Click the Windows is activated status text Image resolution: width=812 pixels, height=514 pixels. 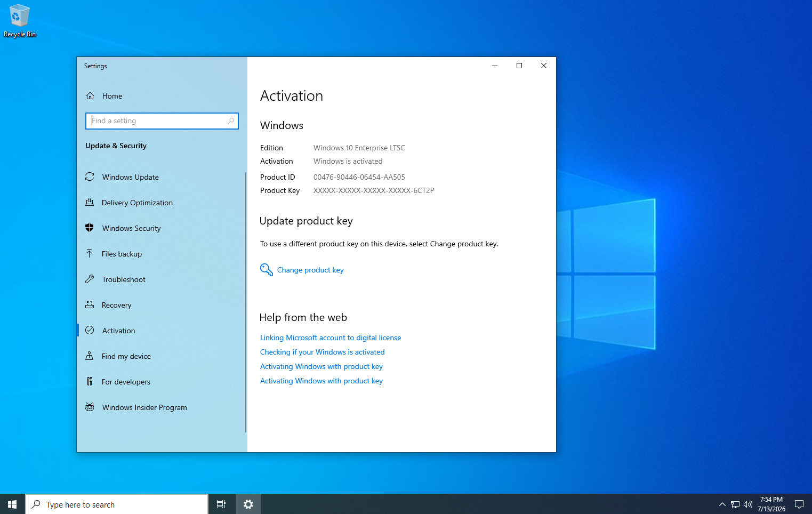pyautogui.click(x=348, y=161)
